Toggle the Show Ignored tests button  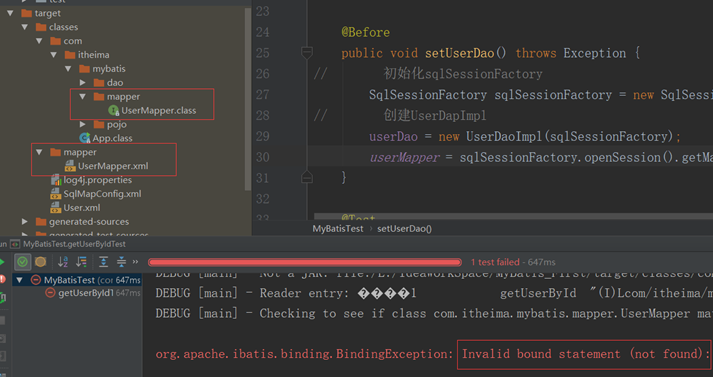[x=40, y=261]
